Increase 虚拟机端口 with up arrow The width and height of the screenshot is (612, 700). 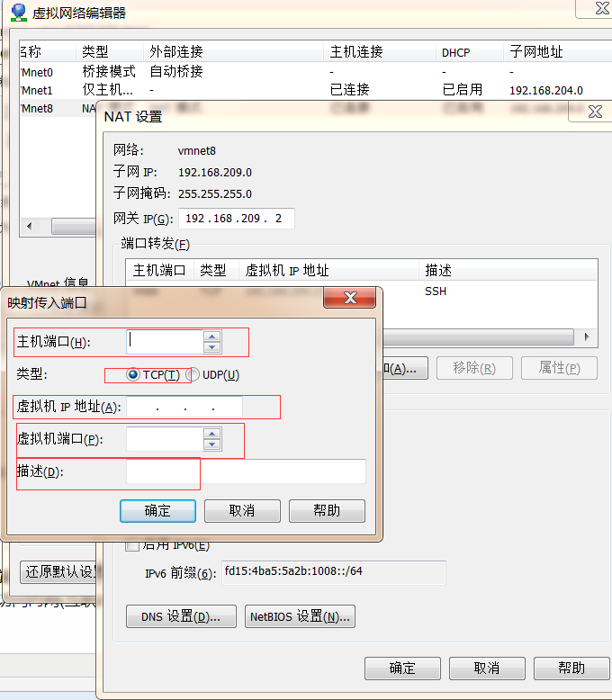coord(212,434)
